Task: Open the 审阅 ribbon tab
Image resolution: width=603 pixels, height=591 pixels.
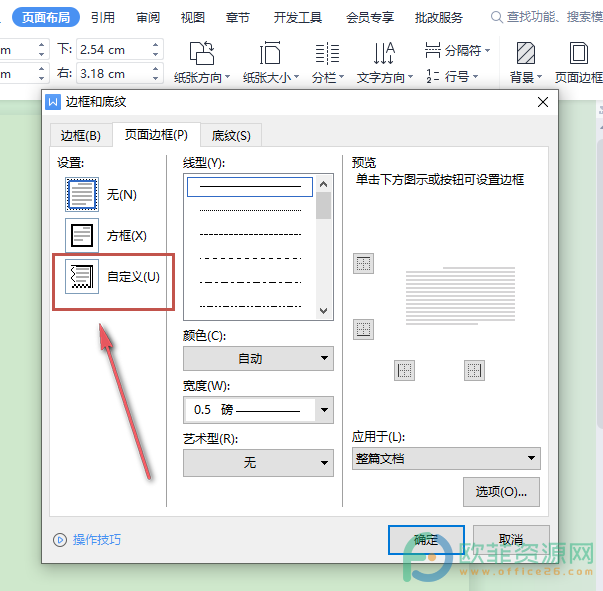Action: (x=148, y=17)
